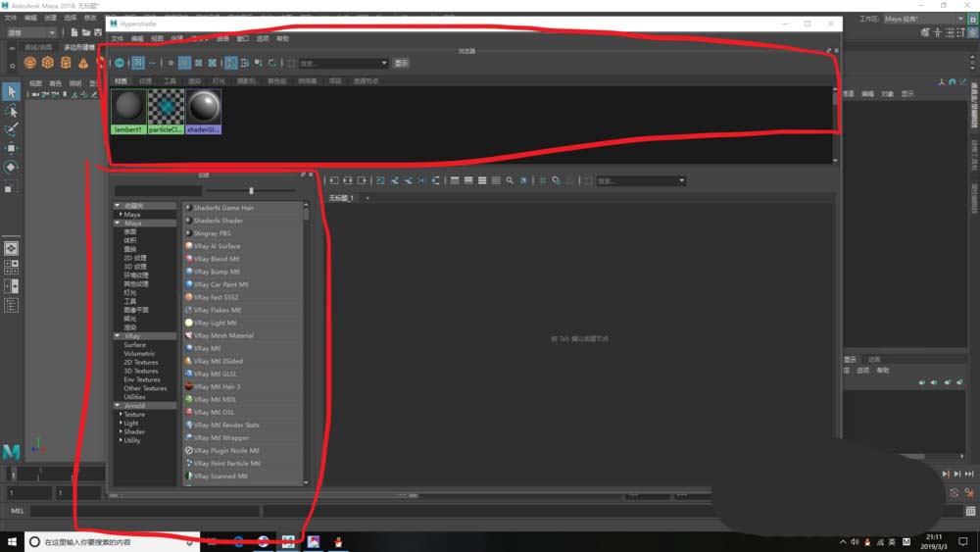Toggle the work area grid display
The width and height of the screenshot is (980, 552).
(x=542, y=180)
